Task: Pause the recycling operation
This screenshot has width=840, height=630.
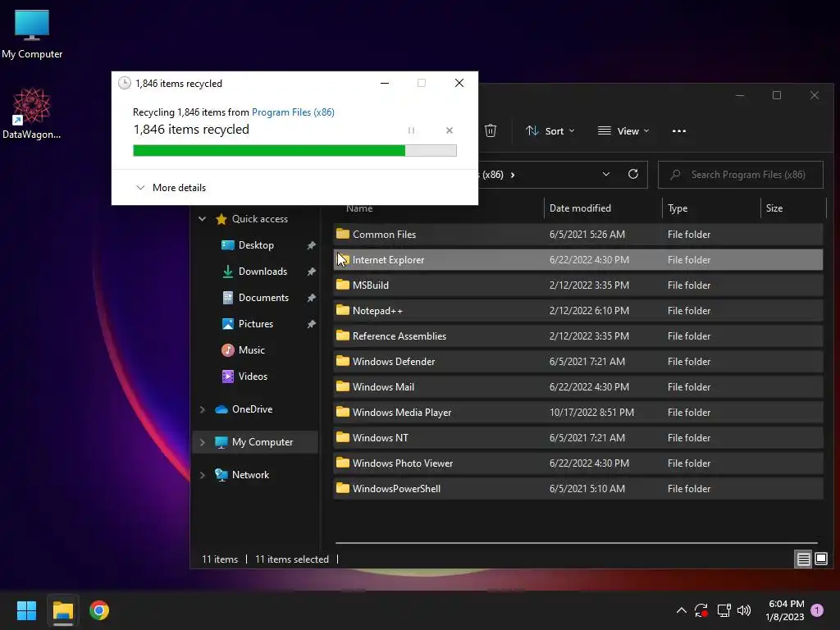Action: pos(412,130)
